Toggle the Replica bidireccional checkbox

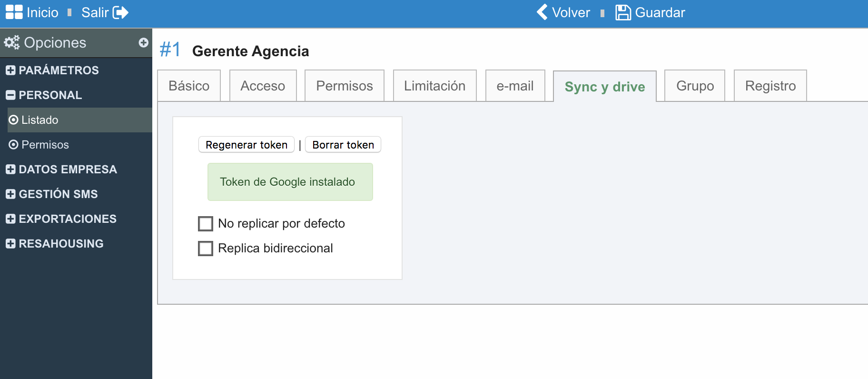206,249
